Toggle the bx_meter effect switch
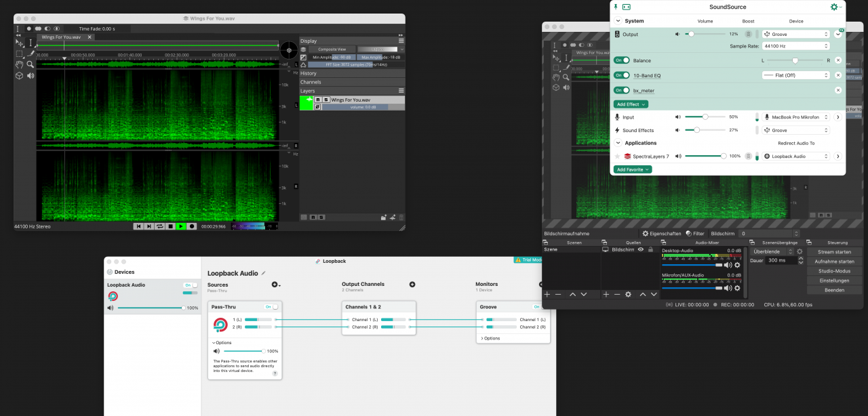 point(622,90)
